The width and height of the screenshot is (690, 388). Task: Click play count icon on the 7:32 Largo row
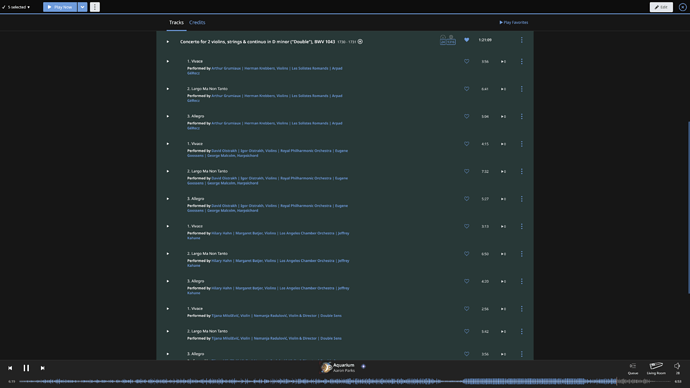[x=503, y=172]
